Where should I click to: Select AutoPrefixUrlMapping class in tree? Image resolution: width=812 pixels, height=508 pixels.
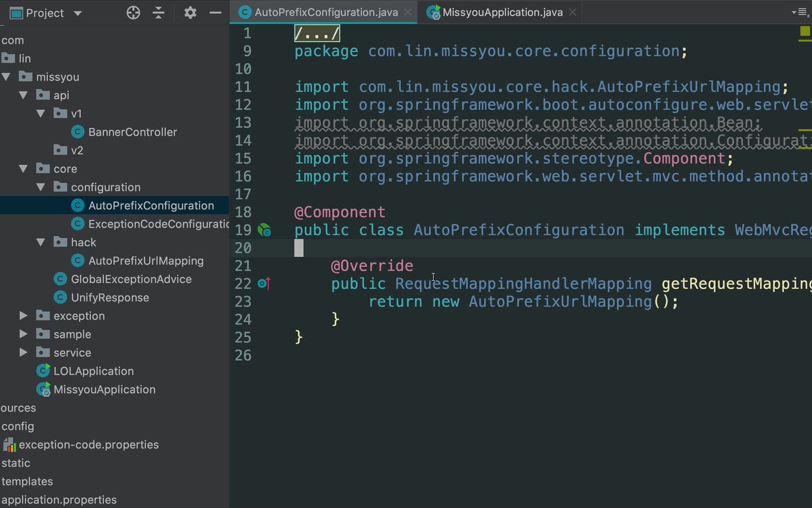(146, 261)
